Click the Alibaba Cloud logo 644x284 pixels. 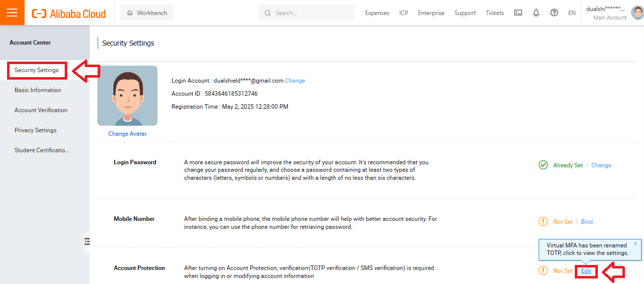tap(69, 14)
